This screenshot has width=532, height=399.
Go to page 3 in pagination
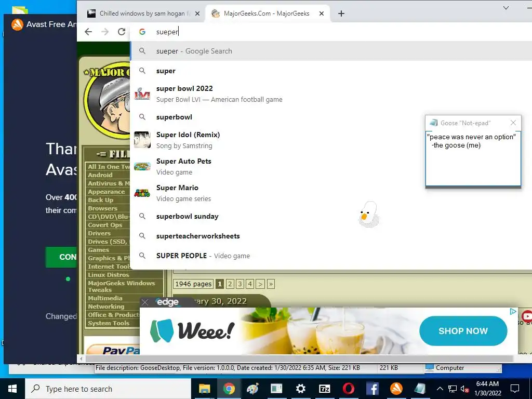point(240,284)
